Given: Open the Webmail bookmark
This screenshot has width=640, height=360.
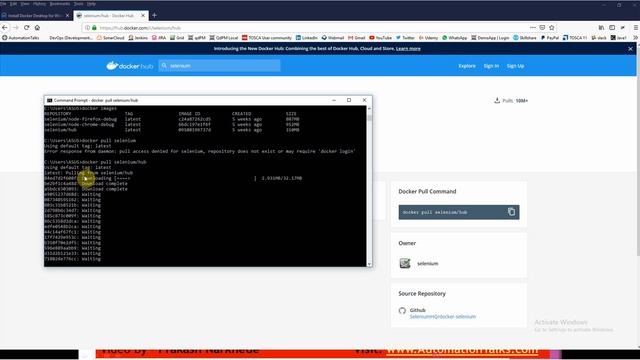Looking at the screenshot, I should coord(333,38).
